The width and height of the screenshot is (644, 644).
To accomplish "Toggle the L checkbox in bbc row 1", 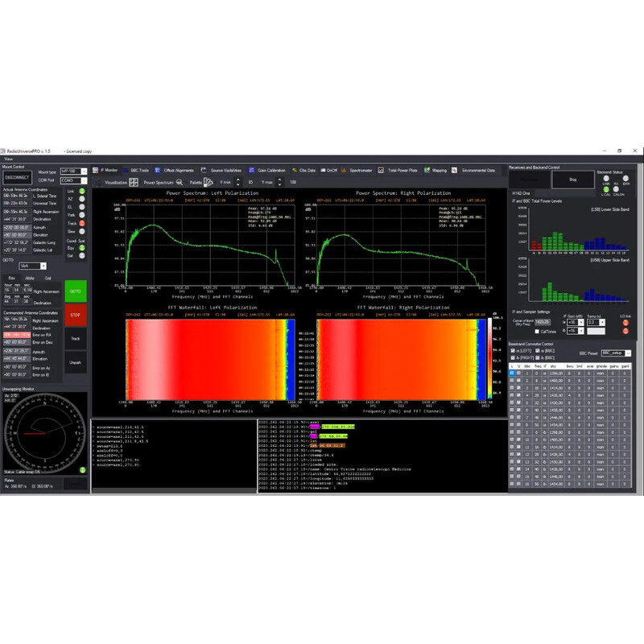I will click(512, 374).
